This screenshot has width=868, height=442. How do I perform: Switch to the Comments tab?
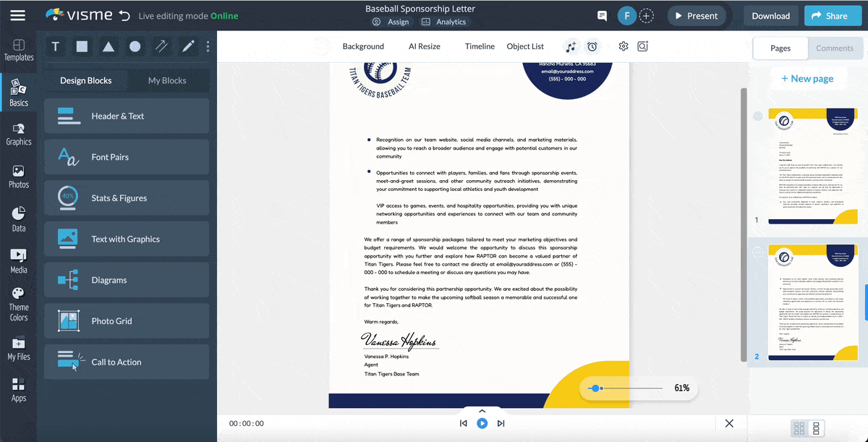[x=835, y=48]
